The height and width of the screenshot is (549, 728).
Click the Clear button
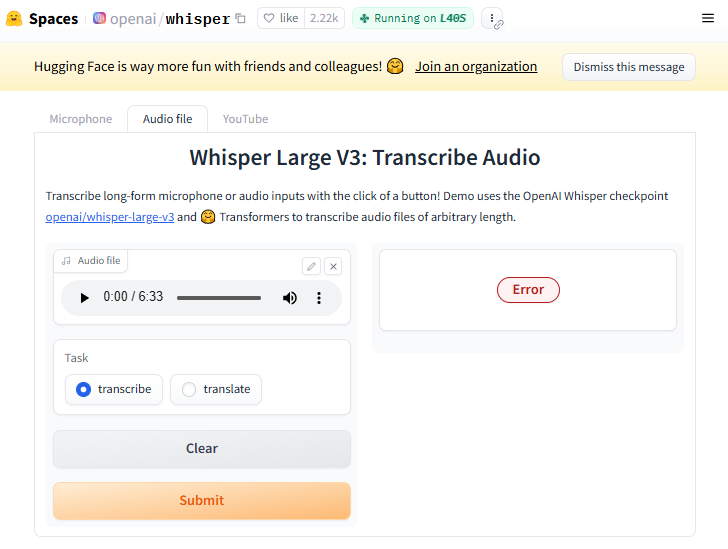click(202, 449)
